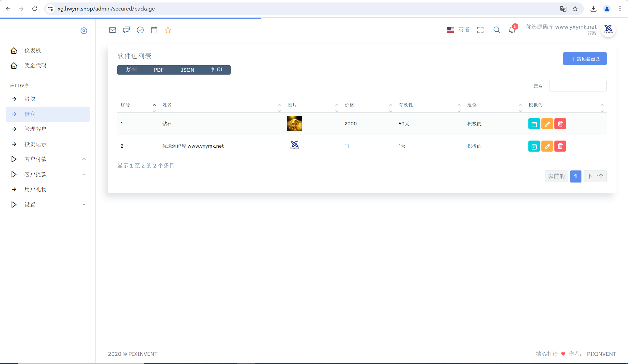Sort table by 地位 column
This screenshot has width=628, height=364.
494,105
